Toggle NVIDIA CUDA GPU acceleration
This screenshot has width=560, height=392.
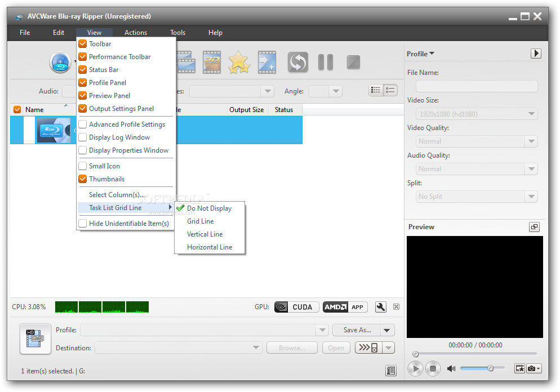[296, 307]
